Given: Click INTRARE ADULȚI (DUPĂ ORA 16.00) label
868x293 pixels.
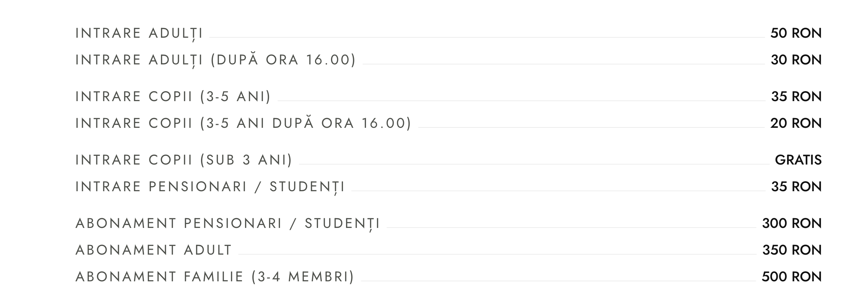Looking at the screenshot, I should point(215,60).
